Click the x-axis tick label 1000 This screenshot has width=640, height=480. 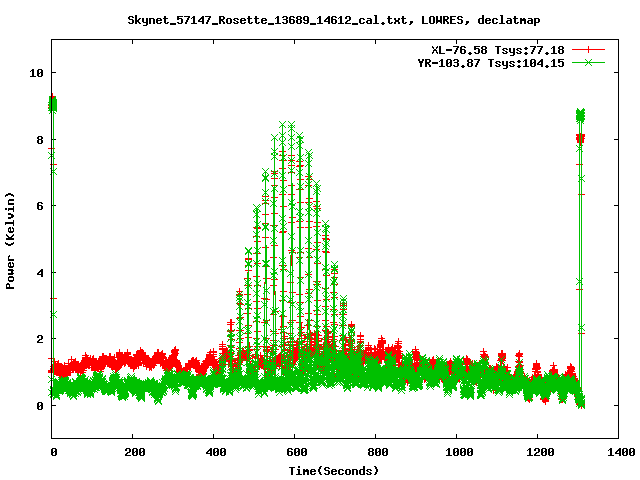click(459, 452)
